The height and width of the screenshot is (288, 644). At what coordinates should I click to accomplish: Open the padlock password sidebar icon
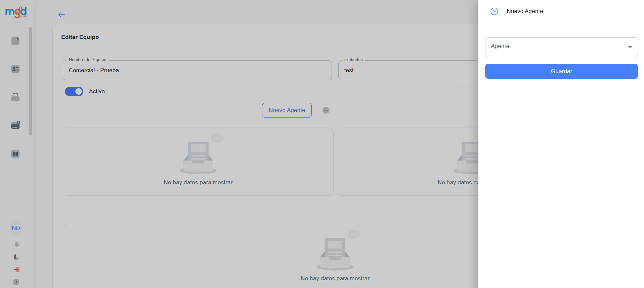pyautogui.click(x=15, y=97)
